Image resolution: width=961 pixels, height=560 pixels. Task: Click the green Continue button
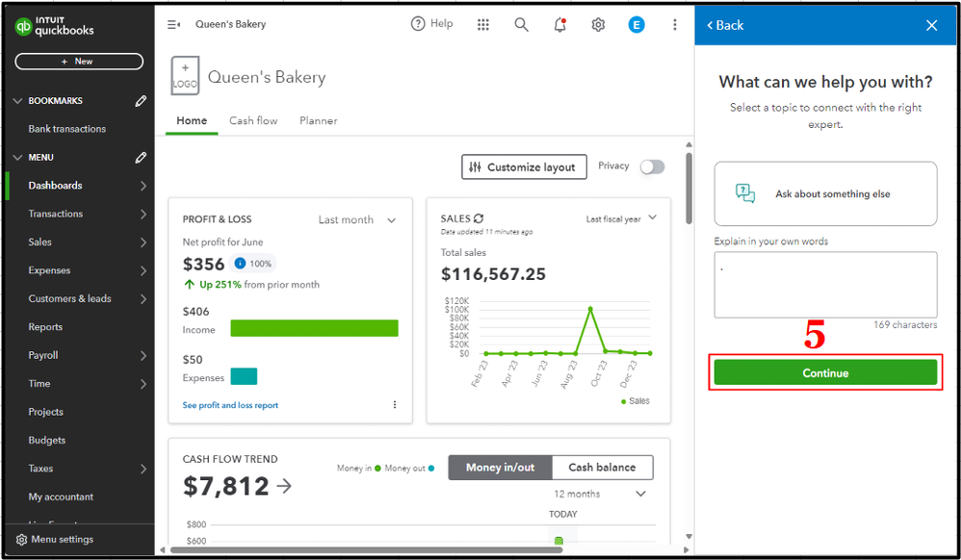tap(825, 372)
